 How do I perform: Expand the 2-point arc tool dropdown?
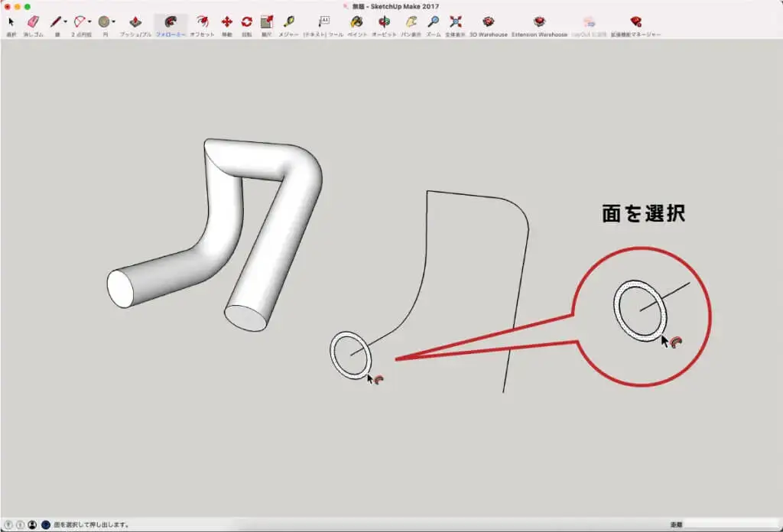pos(90,22)
